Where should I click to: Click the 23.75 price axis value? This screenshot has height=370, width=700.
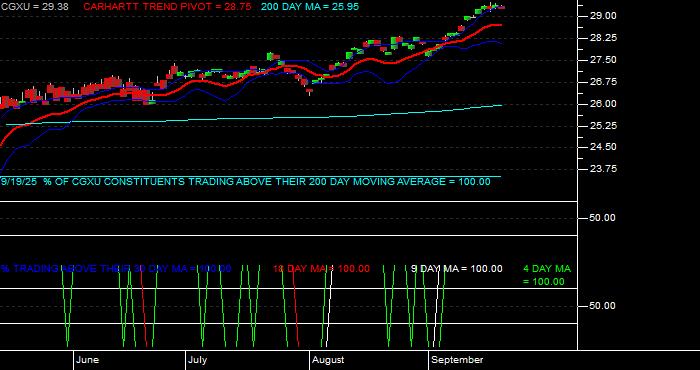coord(604,169)
